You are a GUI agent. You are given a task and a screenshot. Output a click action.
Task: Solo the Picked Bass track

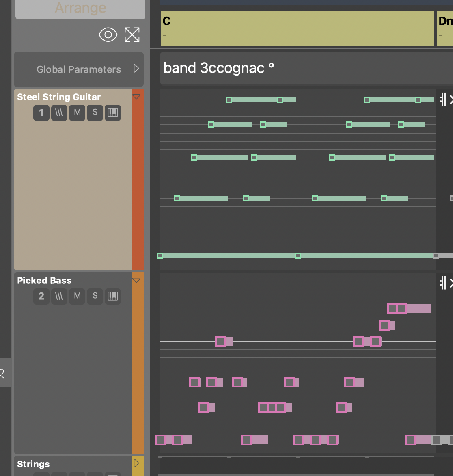95,296
